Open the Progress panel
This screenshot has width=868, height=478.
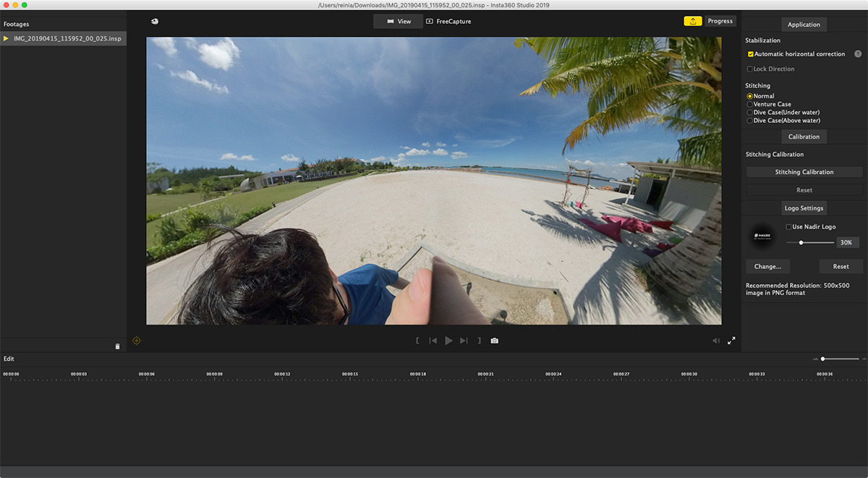tap(720, 21)
